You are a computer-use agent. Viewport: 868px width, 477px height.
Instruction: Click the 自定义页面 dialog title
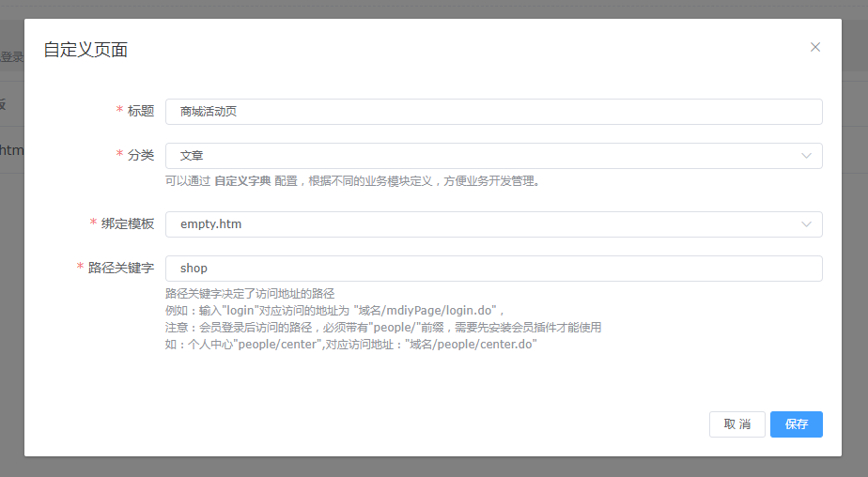[x=85, y=50]
